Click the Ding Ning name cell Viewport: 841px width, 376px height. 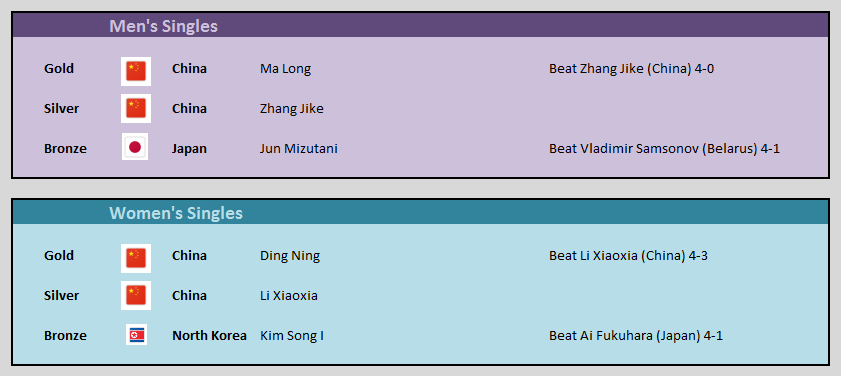click(x=290, y=256)
